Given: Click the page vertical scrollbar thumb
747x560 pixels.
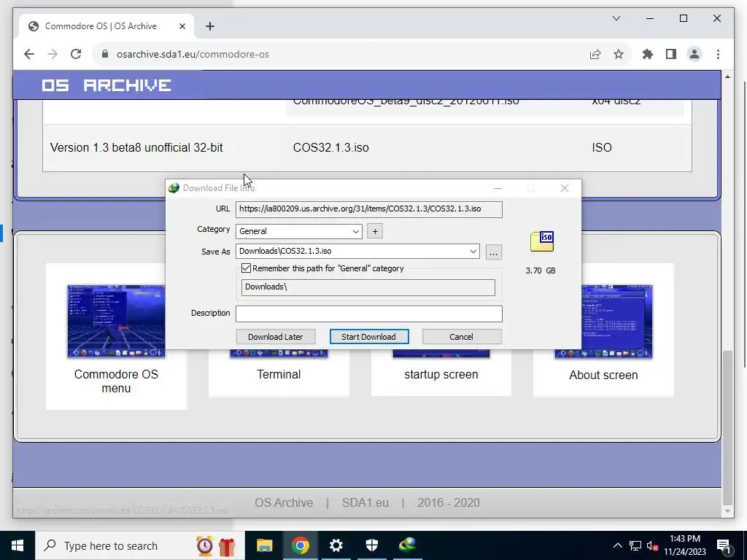Looking at the screenshot, I should (x=727, y=427).
